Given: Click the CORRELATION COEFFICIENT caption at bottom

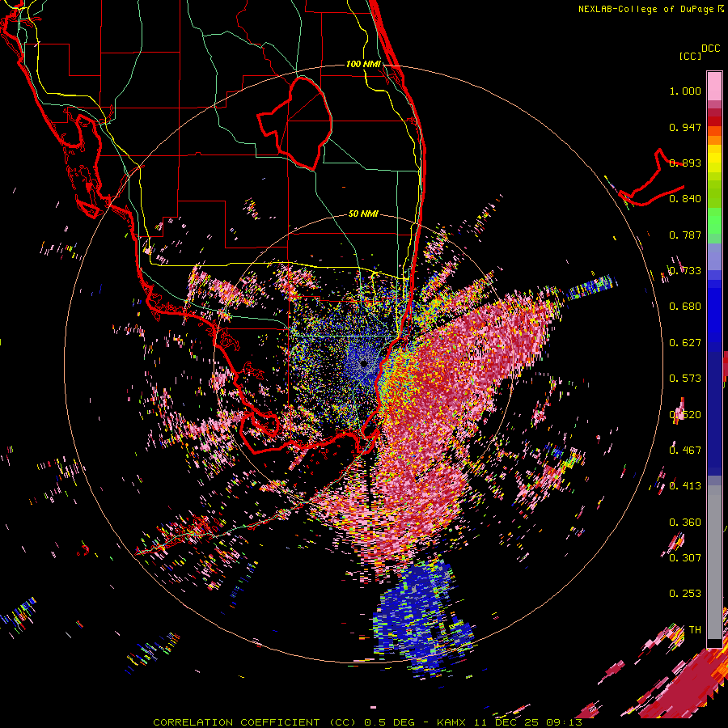Looking at the screenshot, I should (x=367, y=722).
